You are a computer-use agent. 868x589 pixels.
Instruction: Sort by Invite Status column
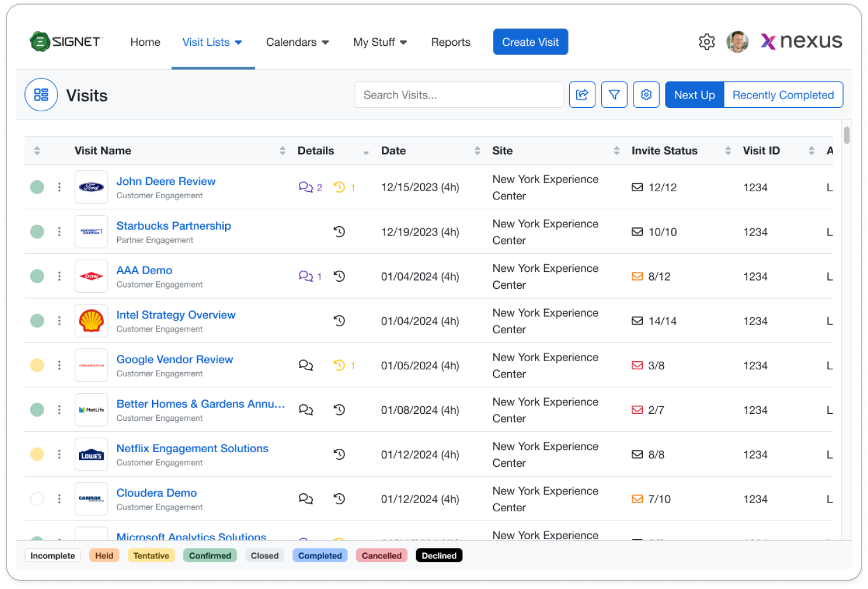click(x=728, y=151)
